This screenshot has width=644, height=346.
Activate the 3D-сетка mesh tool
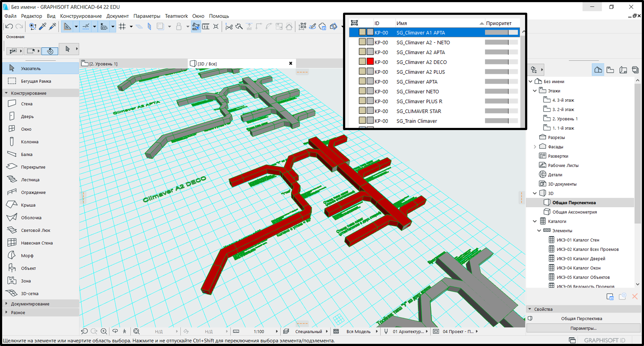pos(41,294)
